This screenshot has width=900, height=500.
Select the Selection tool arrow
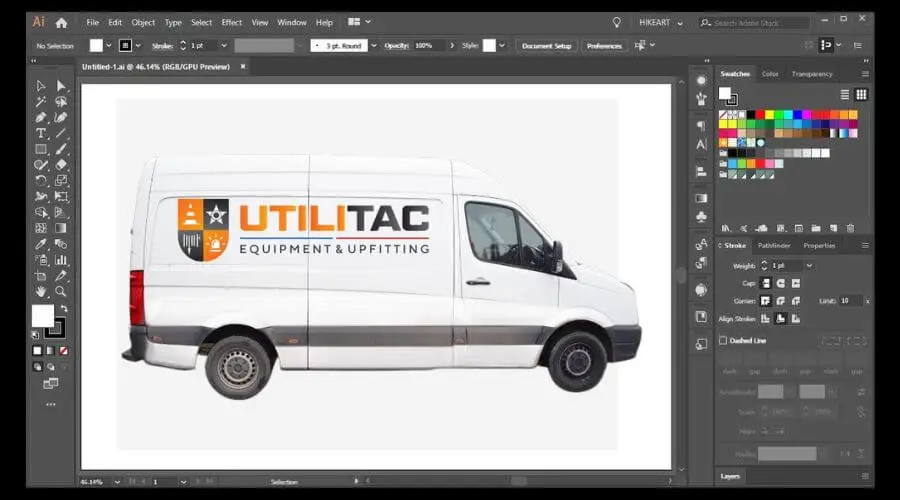pyautogui.click(x=41, y=86)
